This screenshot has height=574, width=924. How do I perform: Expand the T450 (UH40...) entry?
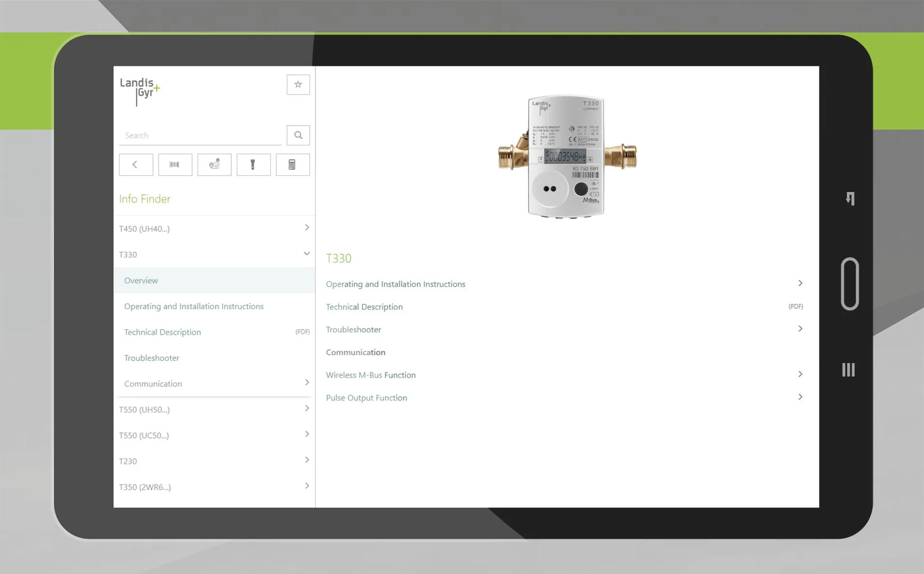(307, 228)
